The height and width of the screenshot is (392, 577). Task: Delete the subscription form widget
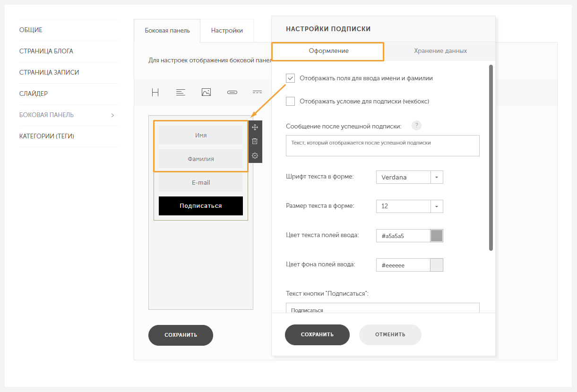pos(255,141)
